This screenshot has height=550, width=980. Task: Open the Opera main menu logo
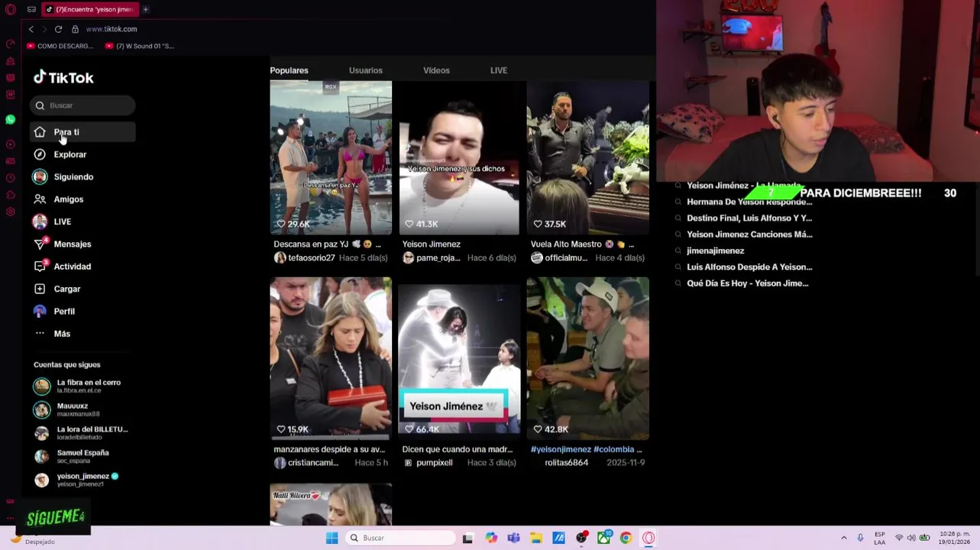(11, 9)
